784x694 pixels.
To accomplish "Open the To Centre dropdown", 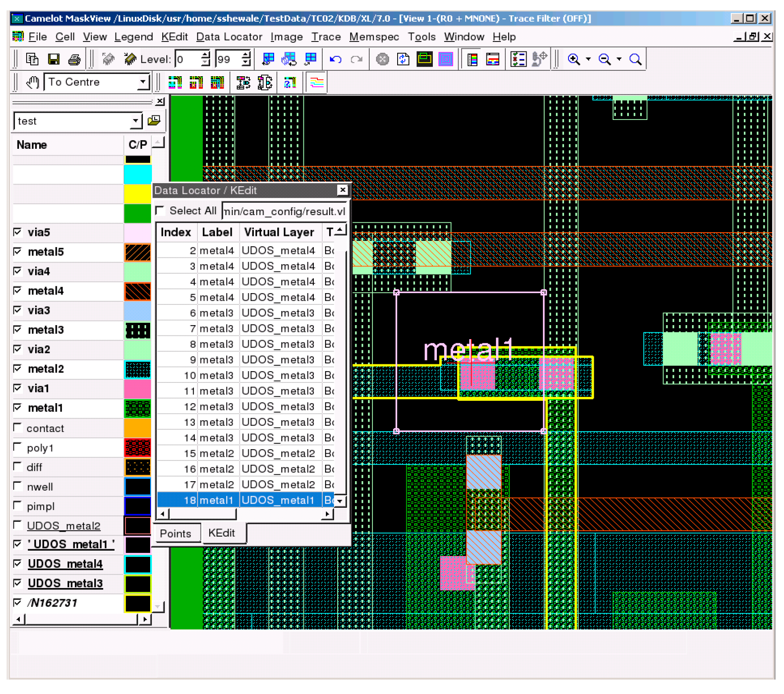I will 143,83.
